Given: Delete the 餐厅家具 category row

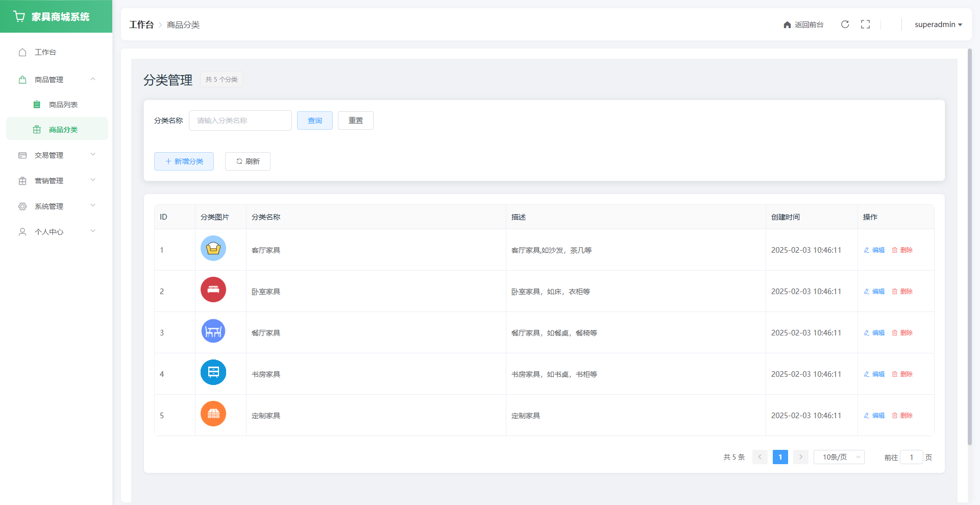Looking at the screenshot, I should 902,333.
